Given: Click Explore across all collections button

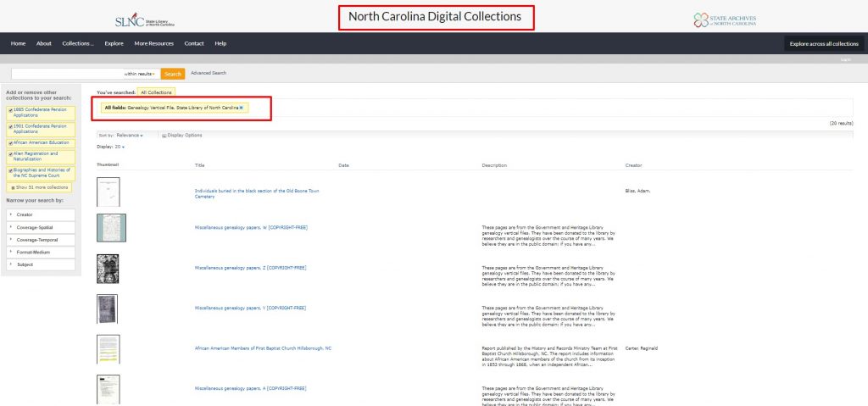Looking at the screenshot, I should pos(824,44).
